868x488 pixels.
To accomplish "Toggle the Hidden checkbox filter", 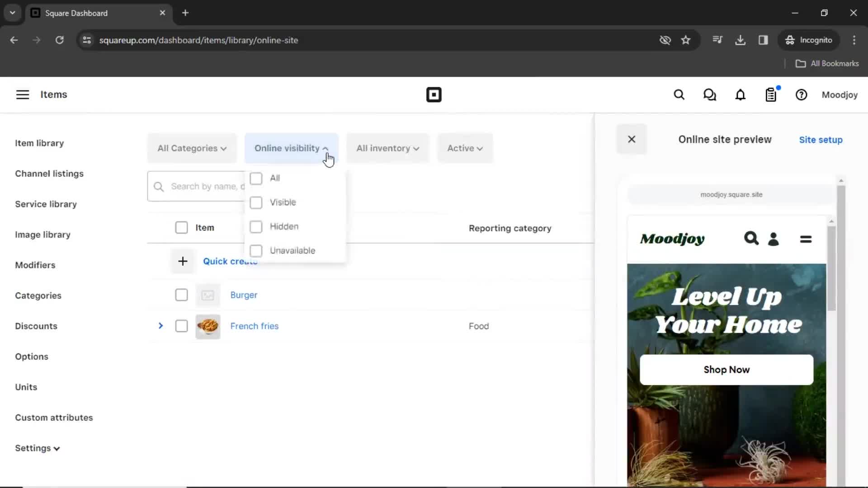I will pyautogui.click(x=256, y=226).
